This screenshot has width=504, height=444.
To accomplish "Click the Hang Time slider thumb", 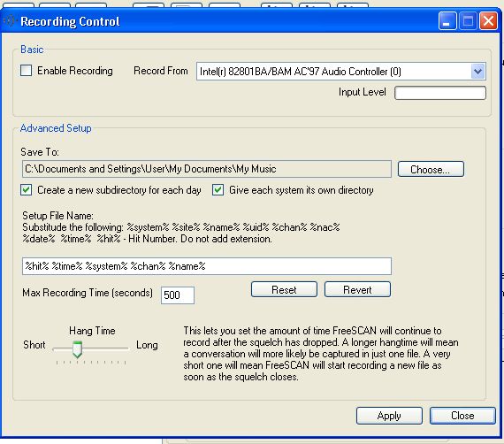I will tap(77, 349).
